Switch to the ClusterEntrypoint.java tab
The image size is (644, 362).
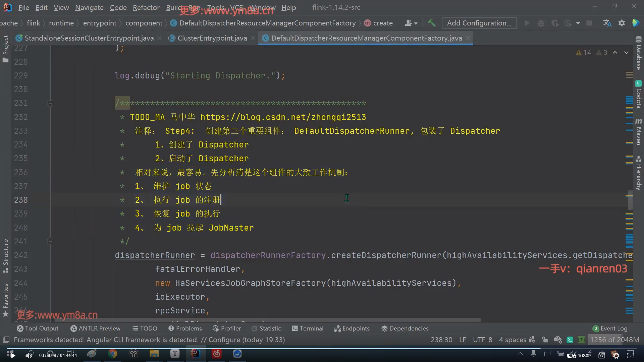[212, 38]
